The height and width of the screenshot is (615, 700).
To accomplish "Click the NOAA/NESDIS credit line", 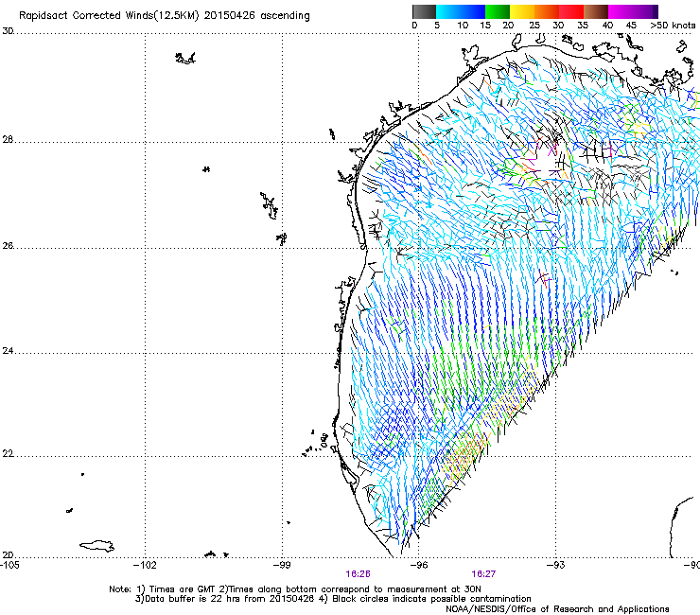I will pyautogui.click(x=557, y=609).
